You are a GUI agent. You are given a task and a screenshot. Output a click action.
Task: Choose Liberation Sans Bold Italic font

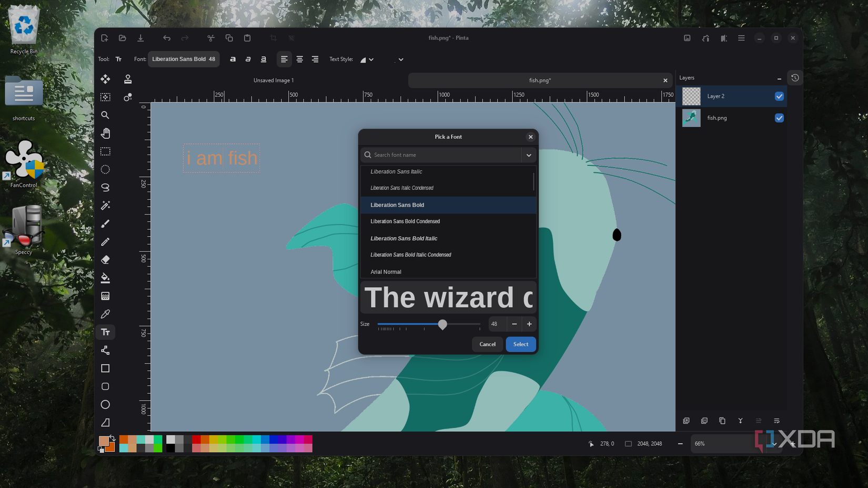(x=448, y=238)
